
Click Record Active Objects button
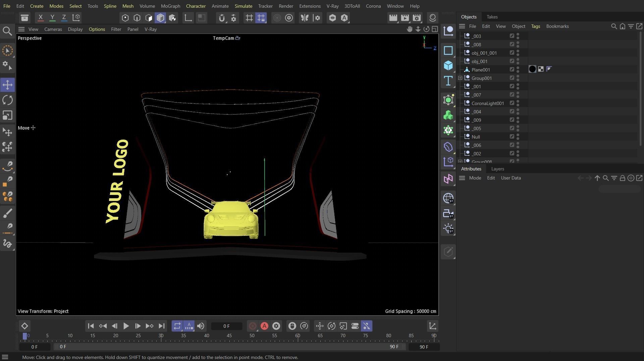253,326
